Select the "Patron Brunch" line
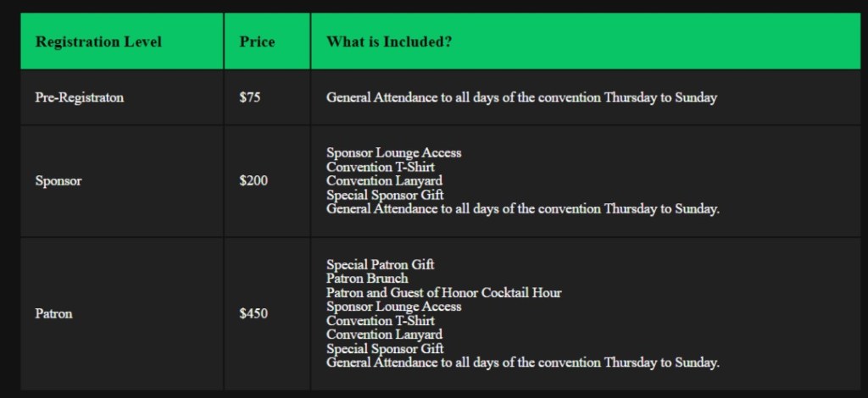This screenshot has height=398, width=868. pos(367,279)
